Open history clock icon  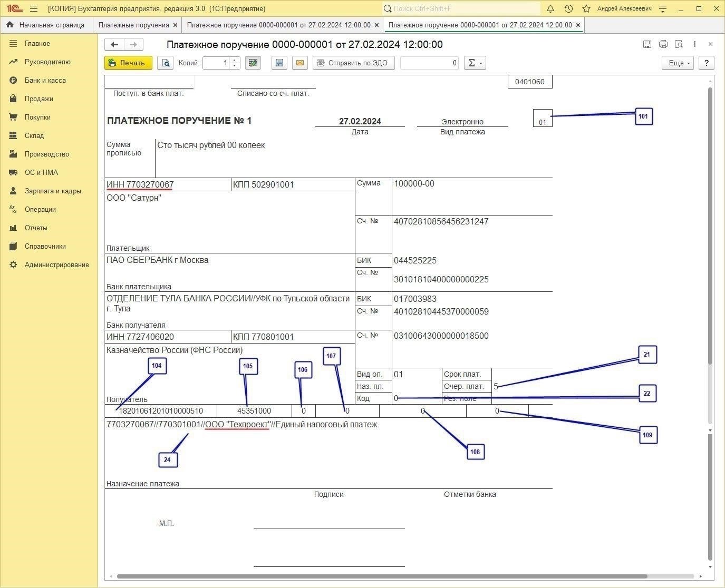(x=568, y=8)
